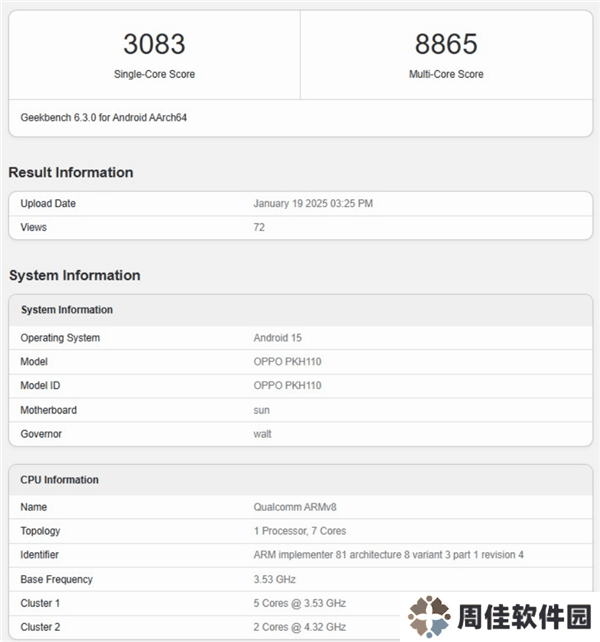Select the ARM implementer 81 identifier value
Image resolution: width=600 pixels, height=642 pixels.
click(388, 555)
